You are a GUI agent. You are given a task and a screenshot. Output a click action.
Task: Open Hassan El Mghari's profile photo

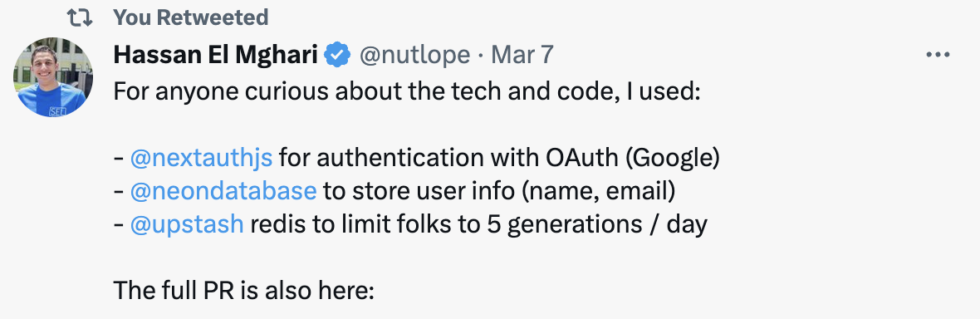pos(52,77)
